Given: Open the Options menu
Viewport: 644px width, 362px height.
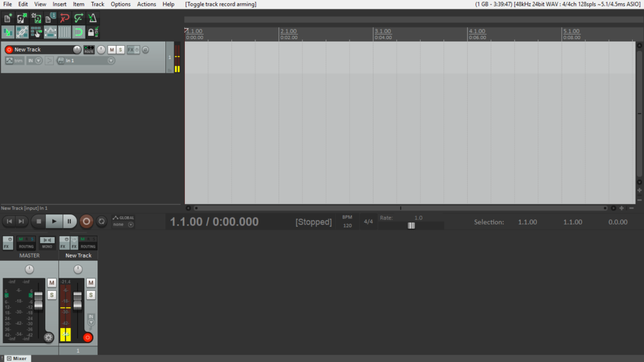Looking at the screenshot, I should 120,4.
